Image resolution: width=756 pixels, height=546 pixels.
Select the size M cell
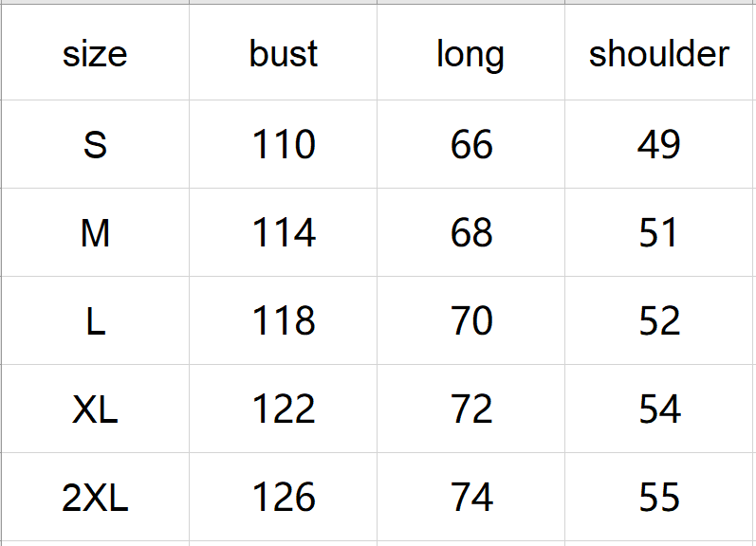pos(95,233)
